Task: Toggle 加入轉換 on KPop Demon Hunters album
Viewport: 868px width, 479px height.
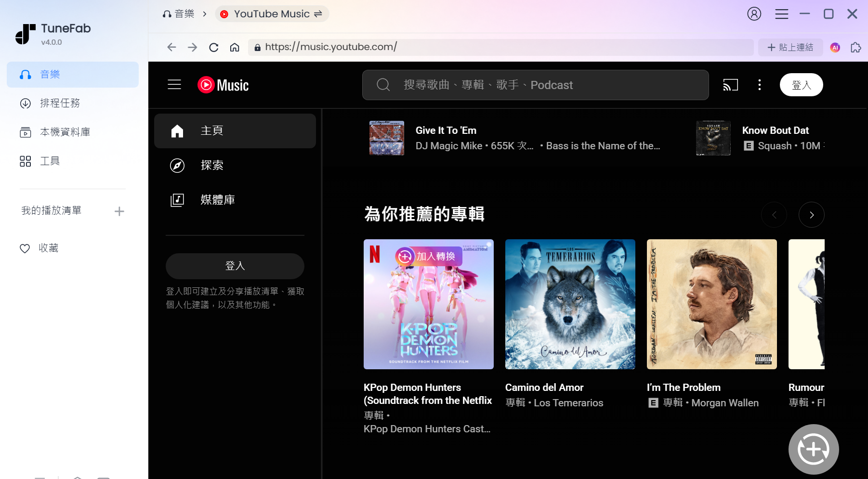Action: [428, 257]
